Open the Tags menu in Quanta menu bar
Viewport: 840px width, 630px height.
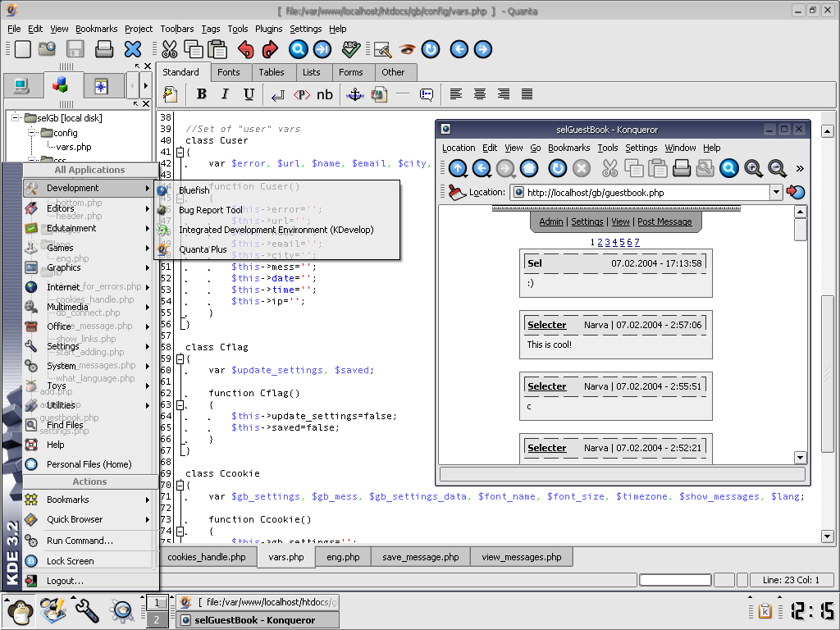211,29
